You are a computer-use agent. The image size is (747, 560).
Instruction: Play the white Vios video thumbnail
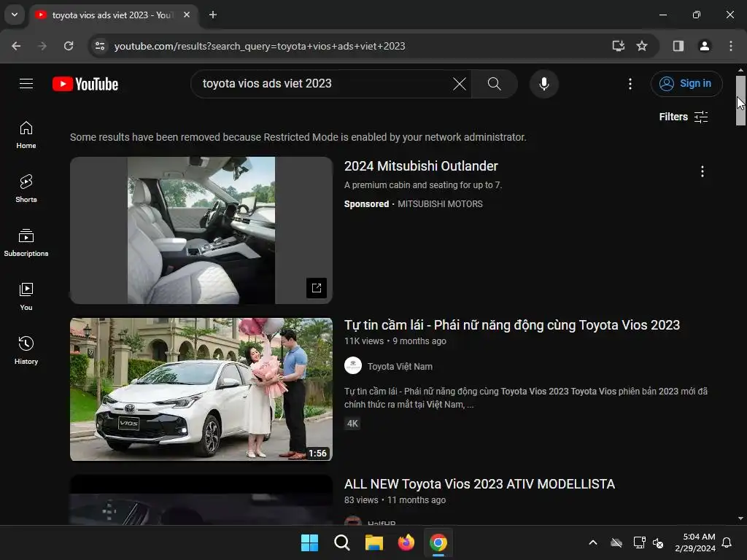tap(201, 389)
